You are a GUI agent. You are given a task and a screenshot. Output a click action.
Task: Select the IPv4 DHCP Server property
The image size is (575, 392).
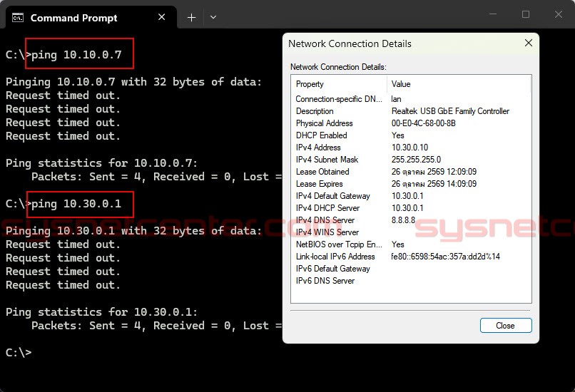click(327, 208)
